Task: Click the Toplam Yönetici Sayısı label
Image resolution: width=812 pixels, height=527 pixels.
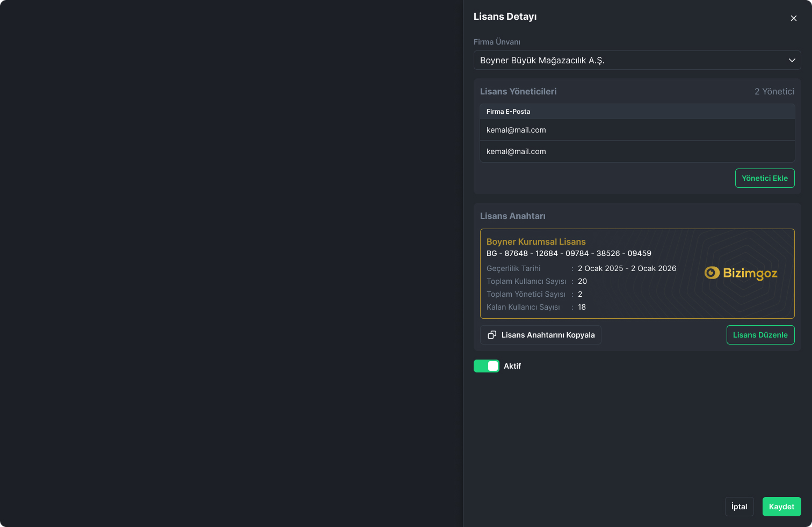Action: pos(526,294)
